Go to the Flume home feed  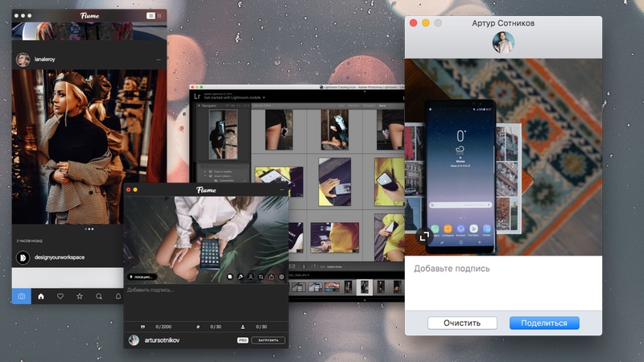41,296
